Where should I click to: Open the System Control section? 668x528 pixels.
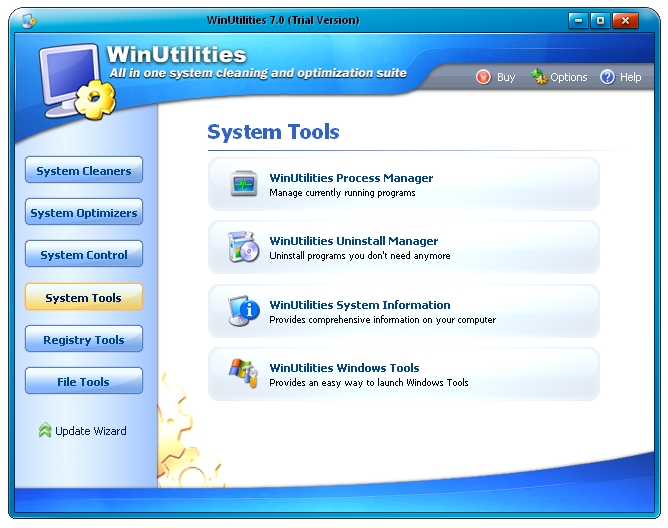click(84, 254)
